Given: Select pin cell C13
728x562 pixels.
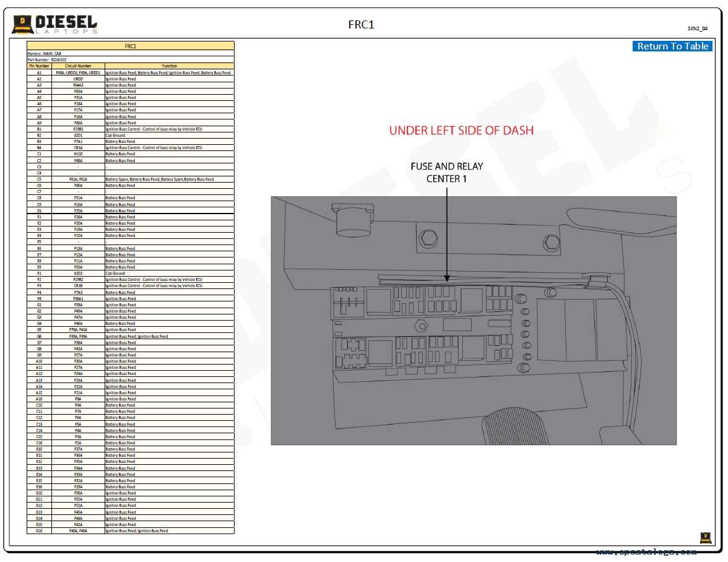Looking at the screenshot, I should (x=39, y=424).
